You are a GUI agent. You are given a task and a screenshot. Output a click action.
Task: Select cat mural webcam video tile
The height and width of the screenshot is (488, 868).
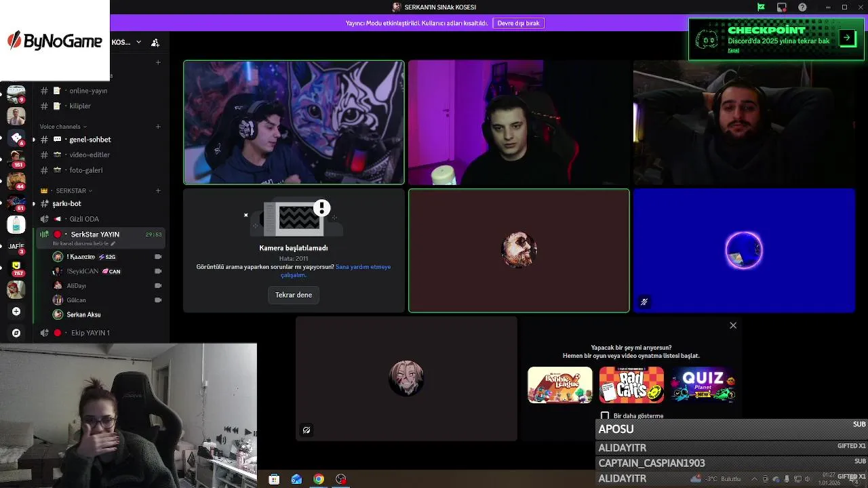[294, 123]
